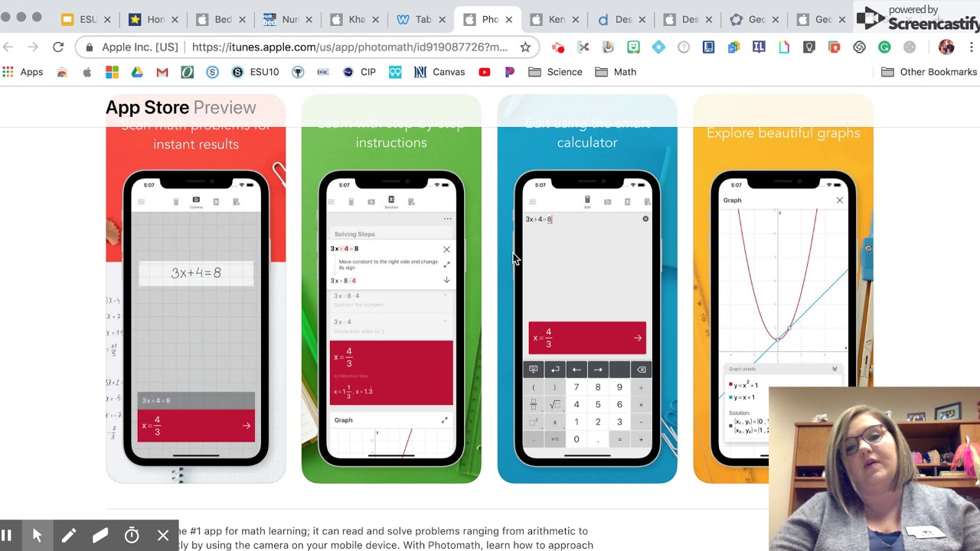The height and width of the screenshot is (551, 980).
Task: Open the scan math problems screenshot
Action: (196, 289)
